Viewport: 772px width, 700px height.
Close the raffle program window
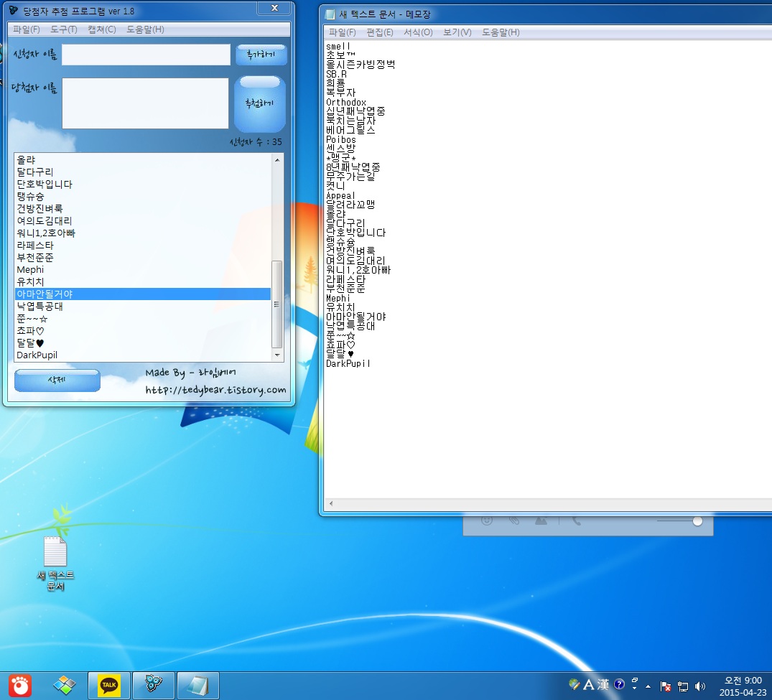(275, 8)
